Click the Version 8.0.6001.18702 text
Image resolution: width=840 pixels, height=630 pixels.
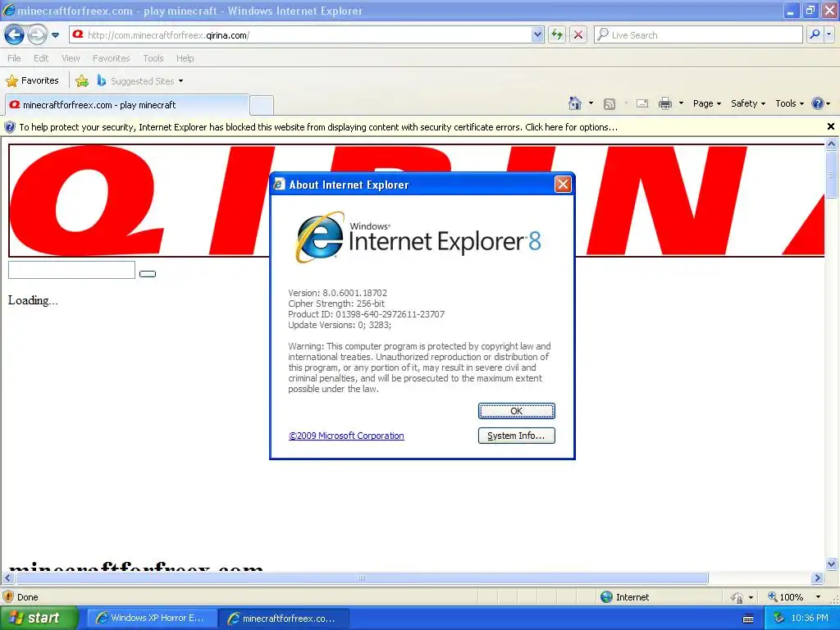tap(337, 293)
